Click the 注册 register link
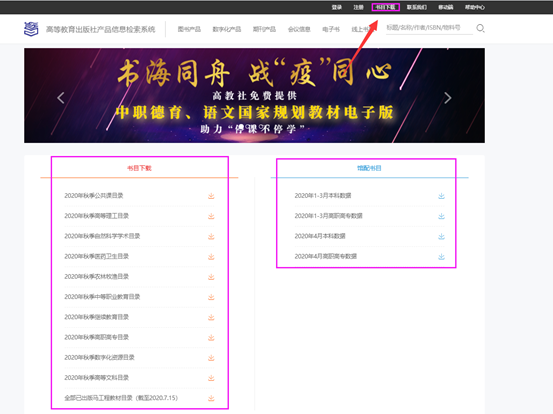This screenshot has width=553, height=414. pos(358,7)
